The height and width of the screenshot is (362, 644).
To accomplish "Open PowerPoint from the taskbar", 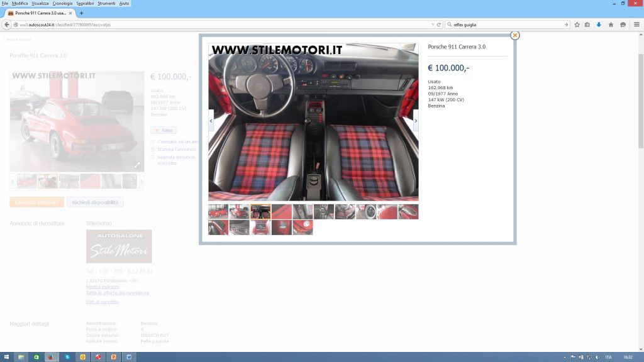I will coord(113,357).
